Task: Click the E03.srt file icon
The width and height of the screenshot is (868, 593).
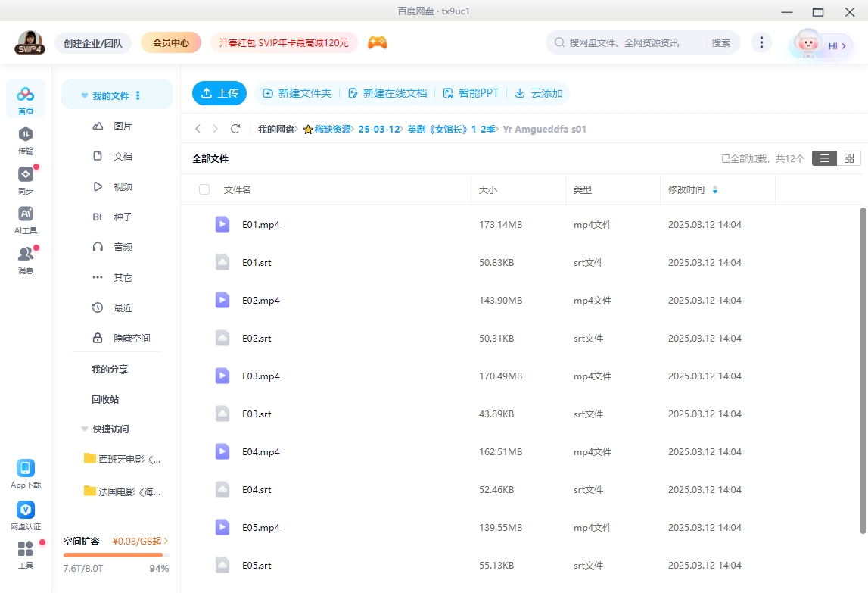Action: 222,414
